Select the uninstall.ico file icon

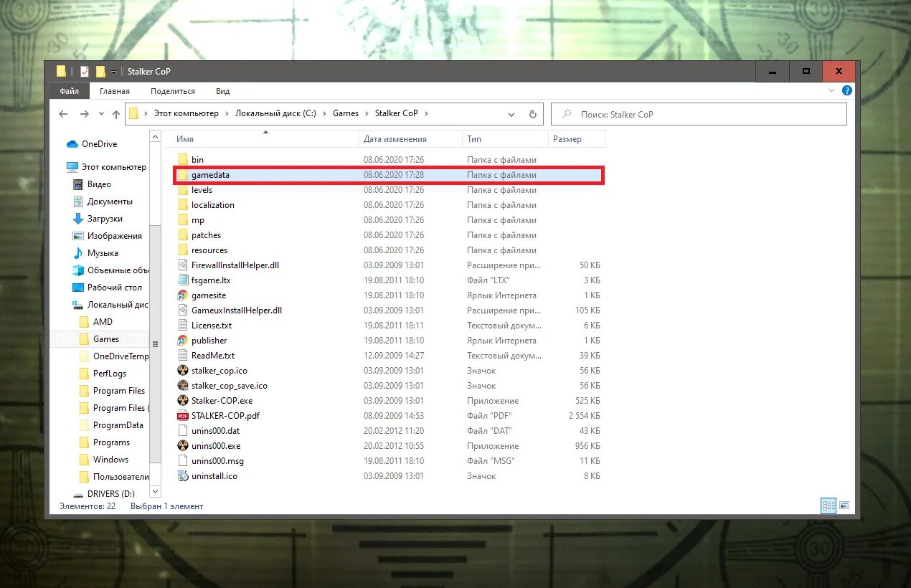(182, 476)
